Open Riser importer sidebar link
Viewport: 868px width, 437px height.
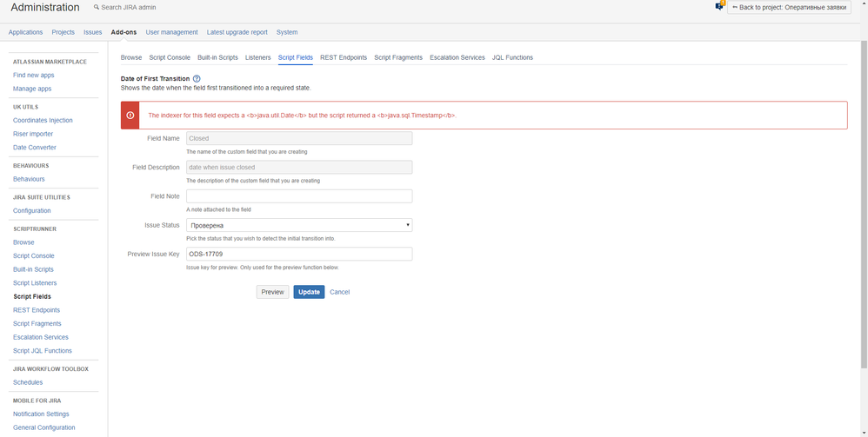pos(33,134)
